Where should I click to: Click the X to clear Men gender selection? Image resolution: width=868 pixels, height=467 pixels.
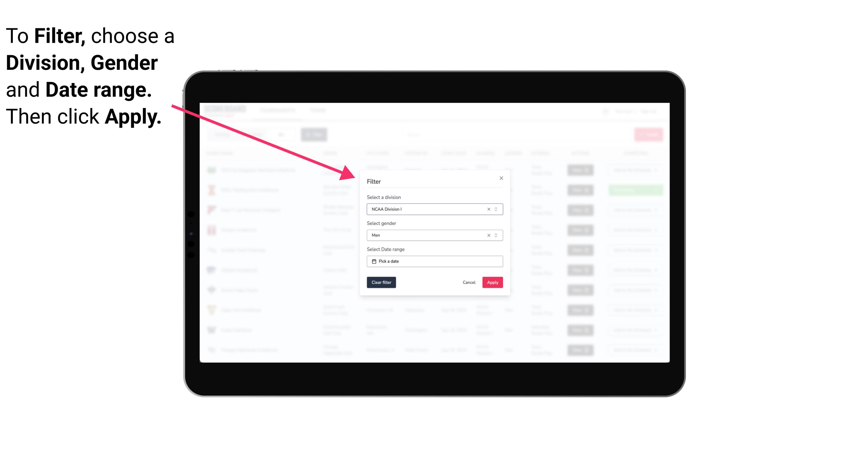[x=488, y=235]
